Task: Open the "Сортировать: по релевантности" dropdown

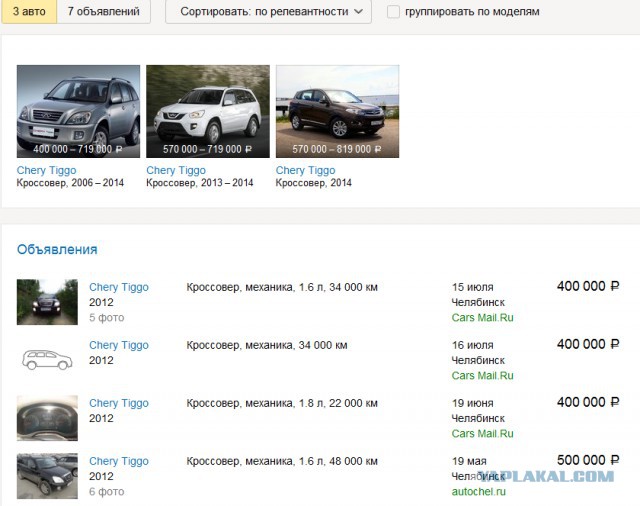Action: (268, 11)
